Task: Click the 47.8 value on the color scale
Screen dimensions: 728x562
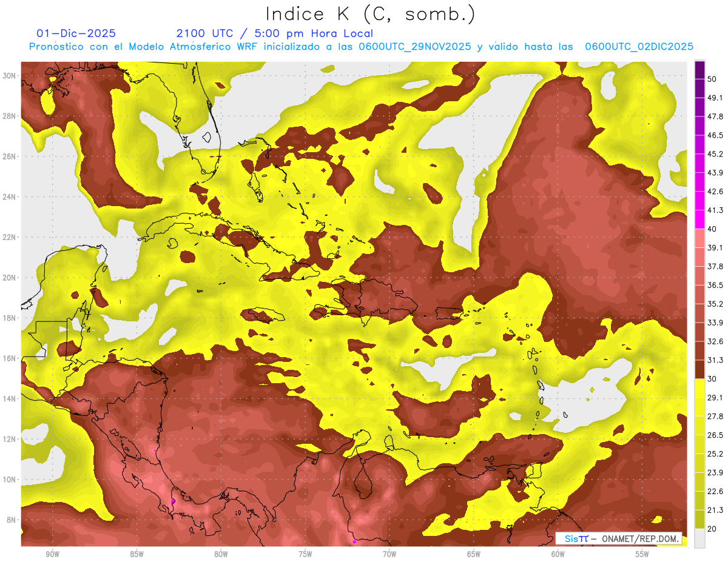Action: [x=716, y=116]
